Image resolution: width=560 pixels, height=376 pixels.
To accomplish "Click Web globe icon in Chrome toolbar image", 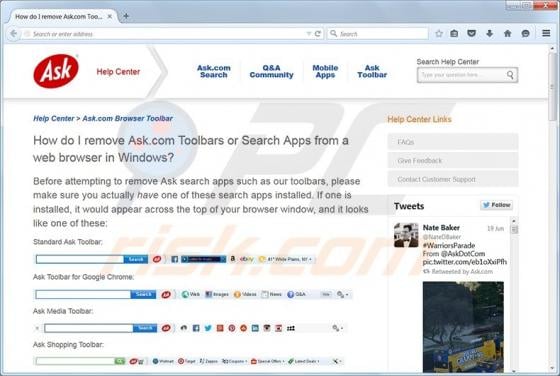I will click(x=185, y=294).
